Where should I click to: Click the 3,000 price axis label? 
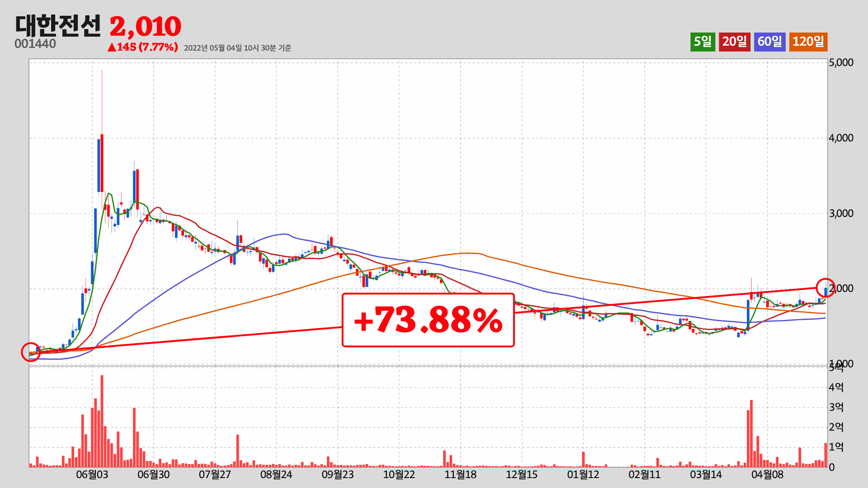click(841, 213)
